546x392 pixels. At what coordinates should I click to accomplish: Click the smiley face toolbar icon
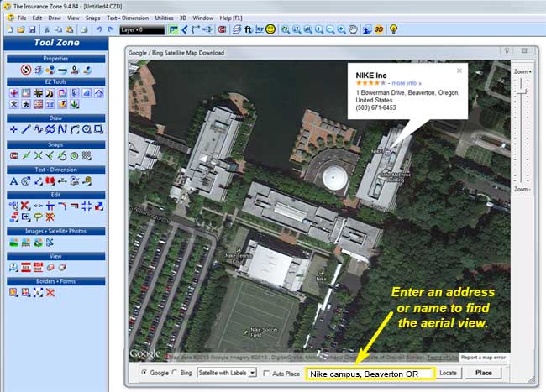(270, 29)
